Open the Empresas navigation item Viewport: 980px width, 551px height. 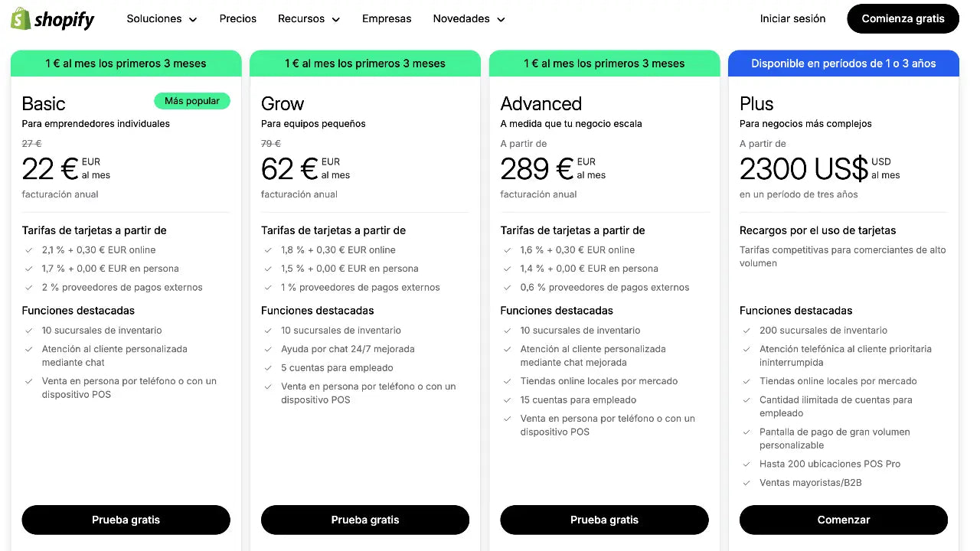click(x=387, y=18)
